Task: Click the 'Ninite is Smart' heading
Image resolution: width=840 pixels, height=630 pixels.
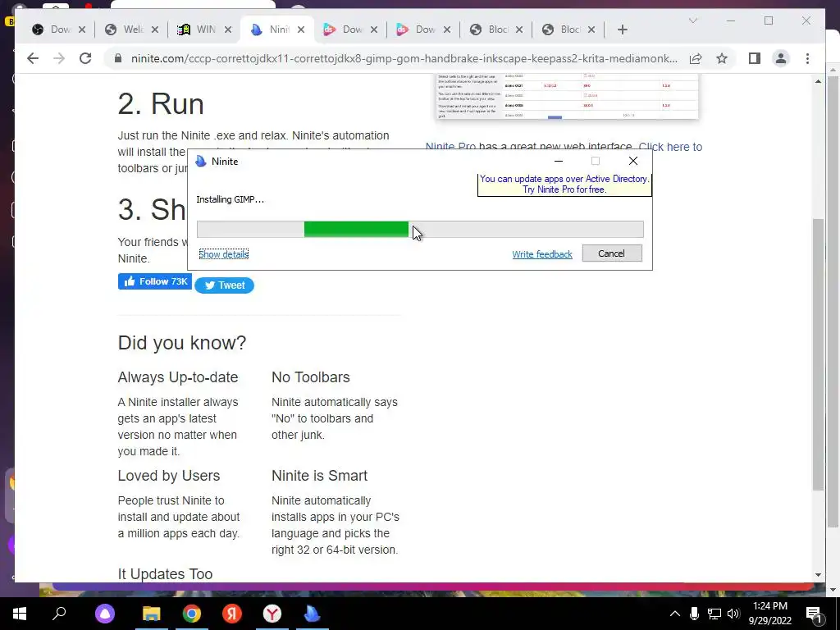Action: click(x=319, y=476)
